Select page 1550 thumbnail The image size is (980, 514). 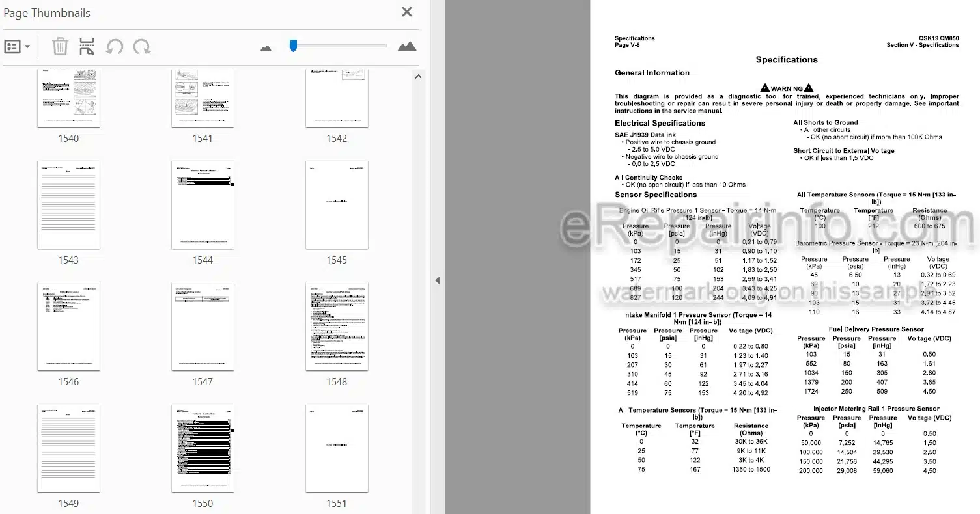coord(203,448)
